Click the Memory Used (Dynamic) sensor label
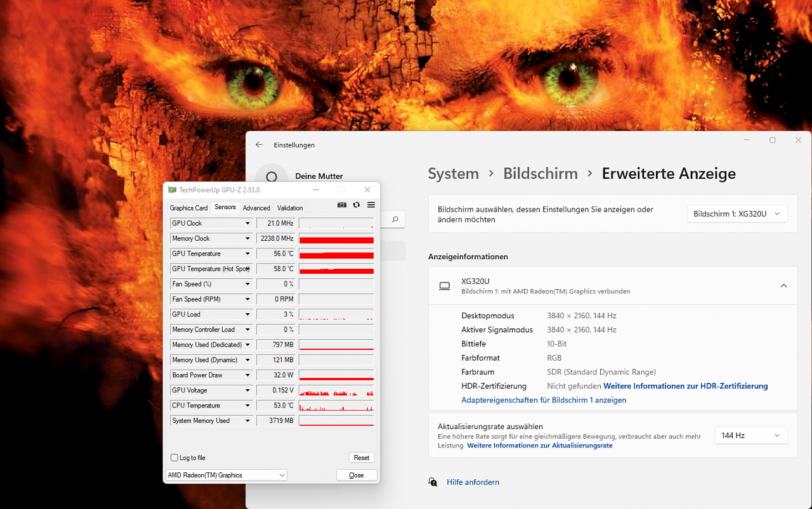The width and height of the screenshot is (812, 509). click(x=205, y=360)
